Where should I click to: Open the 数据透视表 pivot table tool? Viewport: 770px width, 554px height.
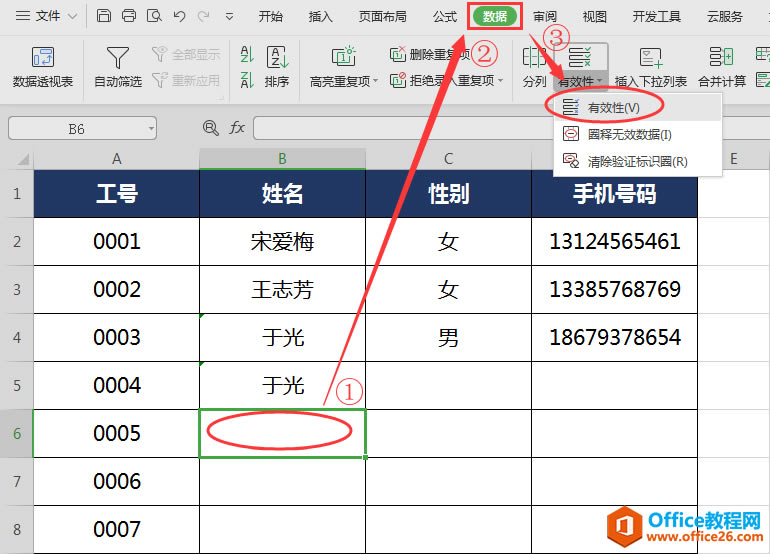(x=42, y=66)
